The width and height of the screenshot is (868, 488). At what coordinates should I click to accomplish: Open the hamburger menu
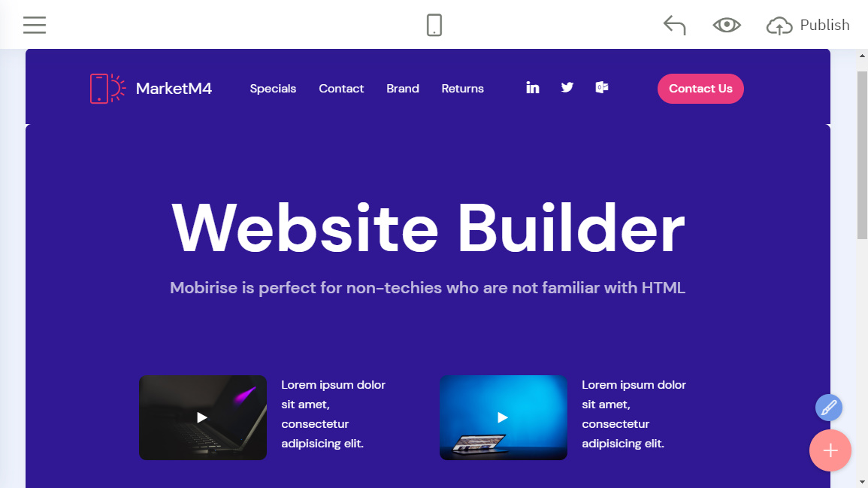[35, 25]
